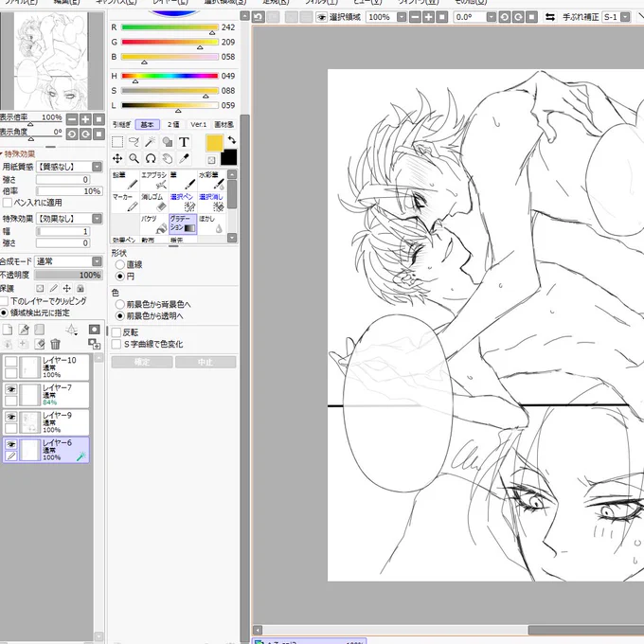This screenshot has height=644, width=644.
Task: Switch to 画材風 tool tab
Action: click(224, 124)
